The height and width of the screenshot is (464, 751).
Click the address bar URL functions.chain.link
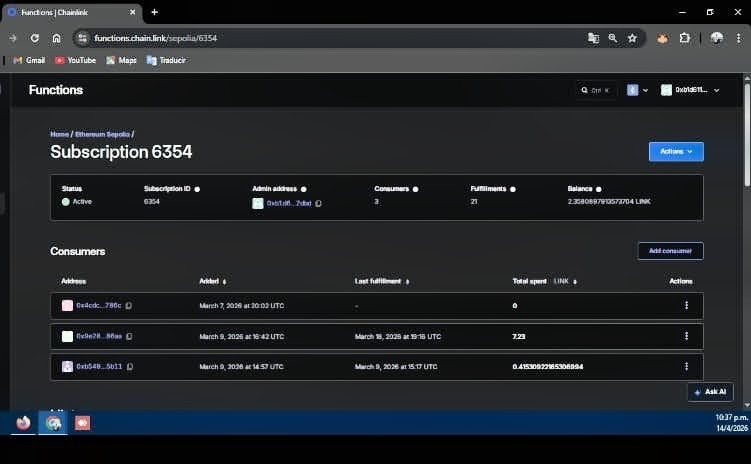click(156, 38)
